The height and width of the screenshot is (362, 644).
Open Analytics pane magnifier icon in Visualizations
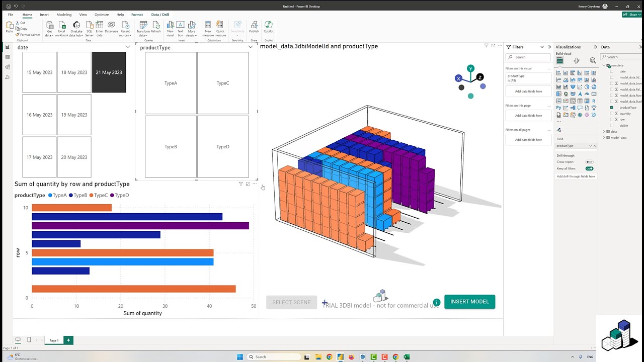click(x=593, y=60)
